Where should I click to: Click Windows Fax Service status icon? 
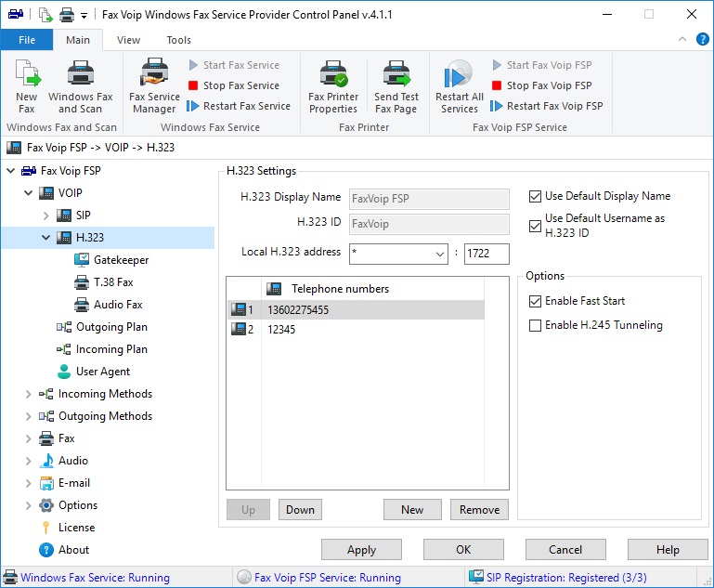(x=10, y=578)
